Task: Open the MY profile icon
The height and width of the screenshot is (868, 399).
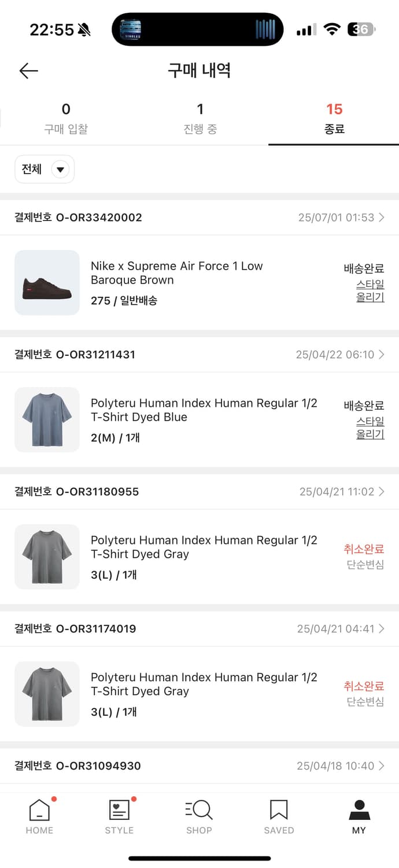Action: click(x=359, y=810)
